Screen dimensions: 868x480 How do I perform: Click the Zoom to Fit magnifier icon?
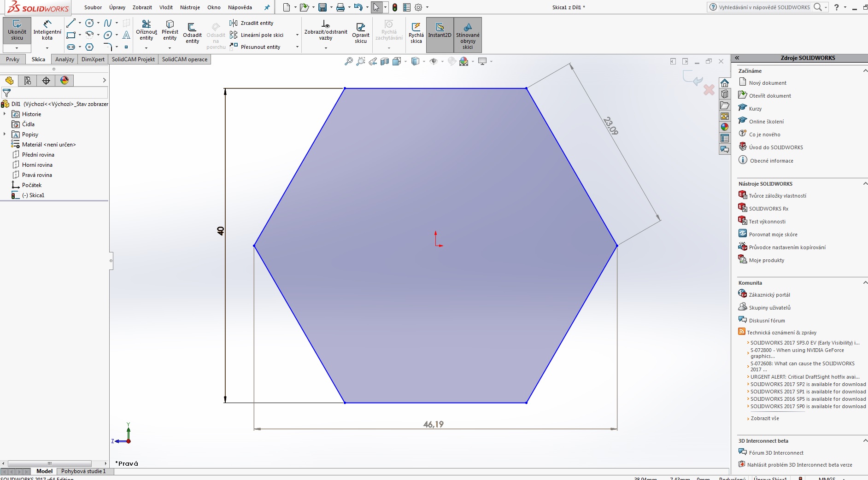pyautogui.click(x=349, y=61)
